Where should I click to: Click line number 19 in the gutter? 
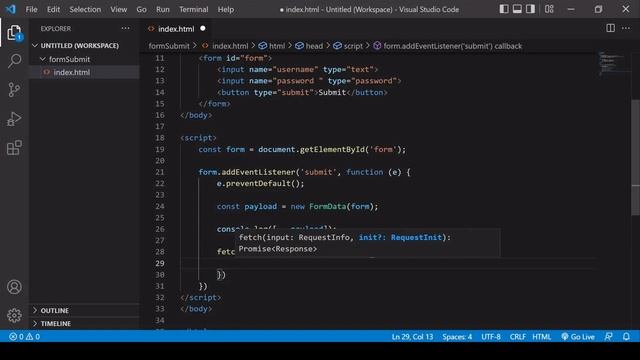click(160, 149)
